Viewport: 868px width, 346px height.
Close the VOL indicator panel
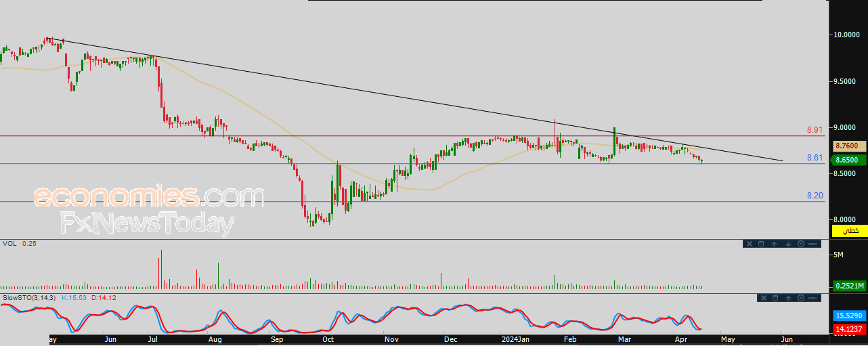pyautogui.click(x=750, y=244)
